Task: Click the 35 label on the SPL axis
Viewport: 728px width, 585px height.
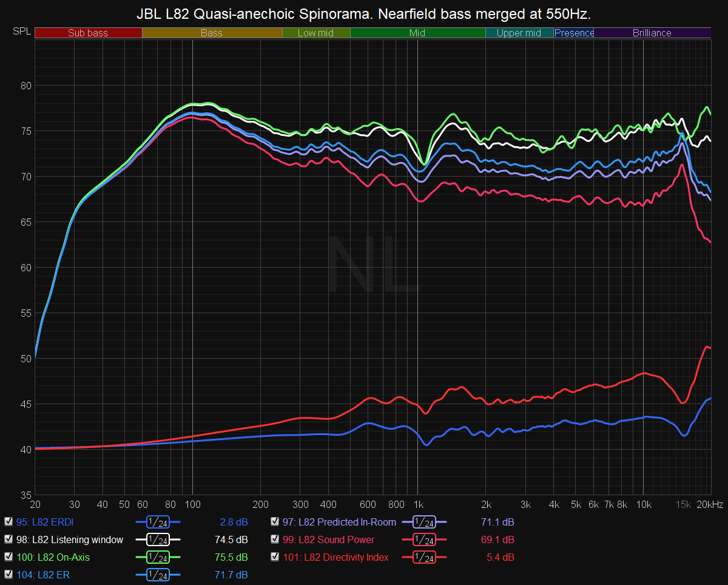Action: 25,495
